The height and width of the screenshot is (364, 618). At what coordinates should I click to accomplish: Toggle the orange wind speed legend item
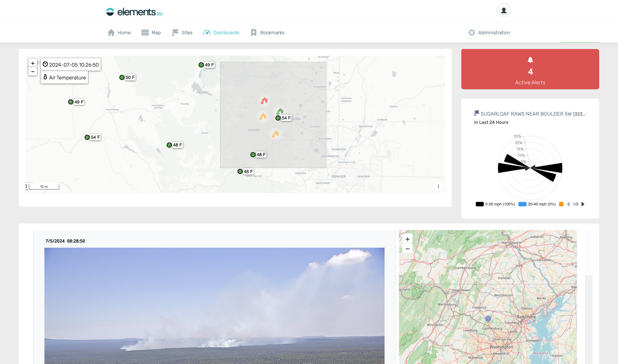(x=561, y=204)
